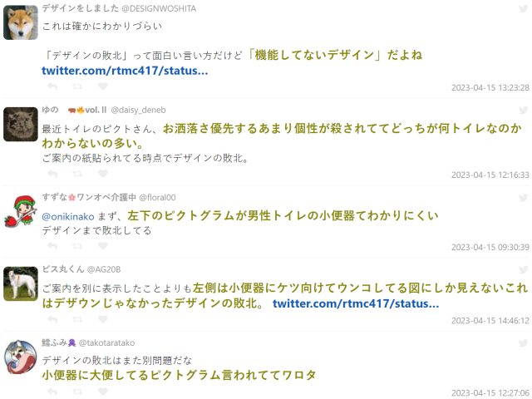Click the white dog avatar of AG20B

tap(20, 283)
